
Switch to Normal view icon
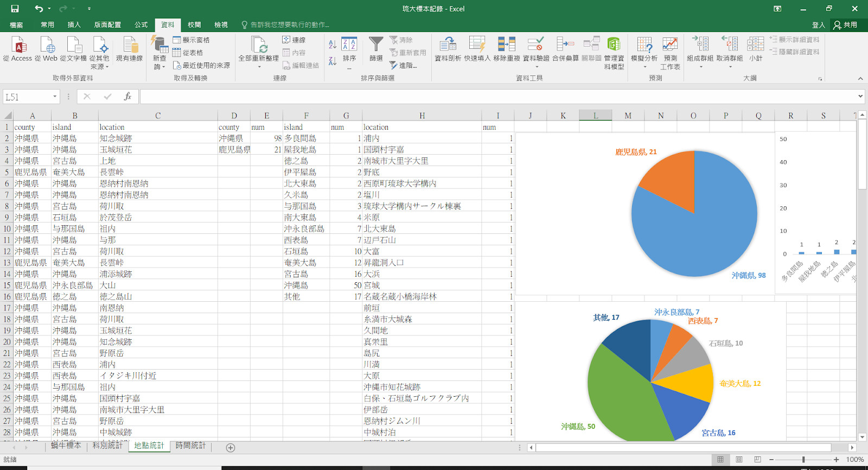720,459
